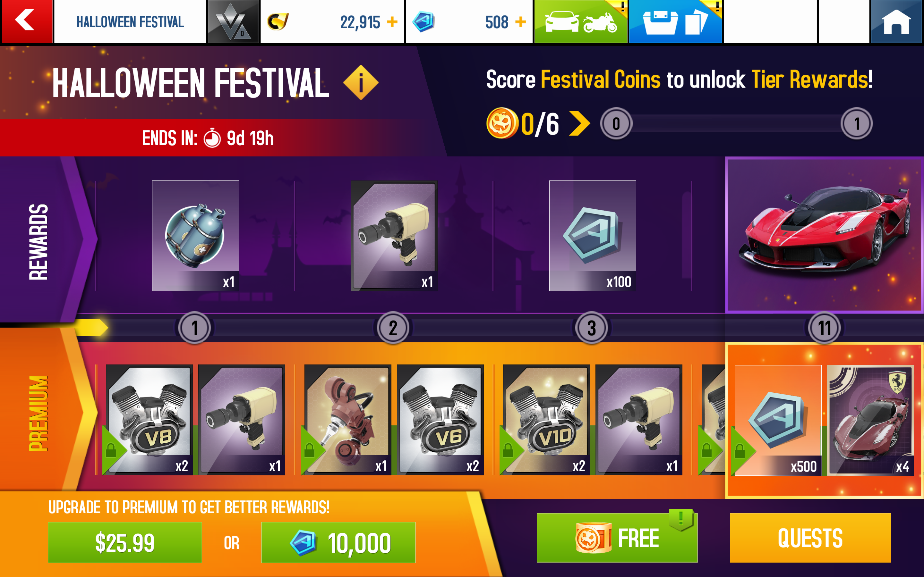Tap the pumpkin Festival Coin icon
This screenshot has height=577, width=924.
(x=502, y=123)
